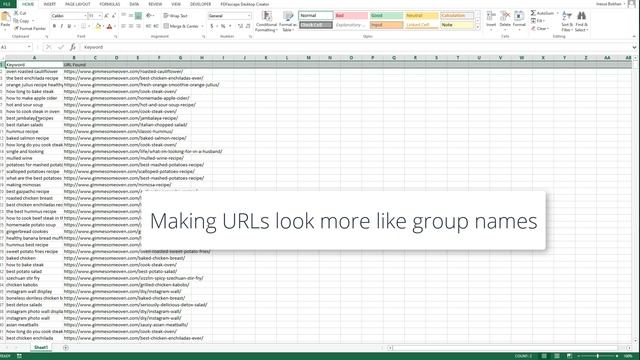Open Format as Table
Image resolution: width=640 pixels, height=360 pixels.
point(288,21)
